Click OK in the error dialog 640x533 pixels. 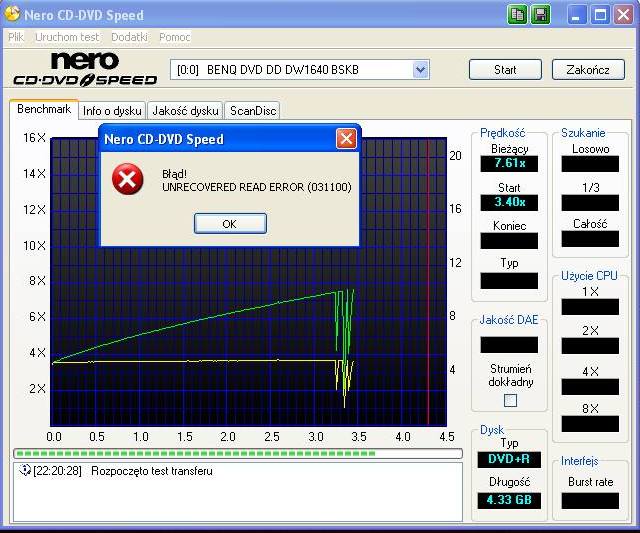[x=230, y=224]
